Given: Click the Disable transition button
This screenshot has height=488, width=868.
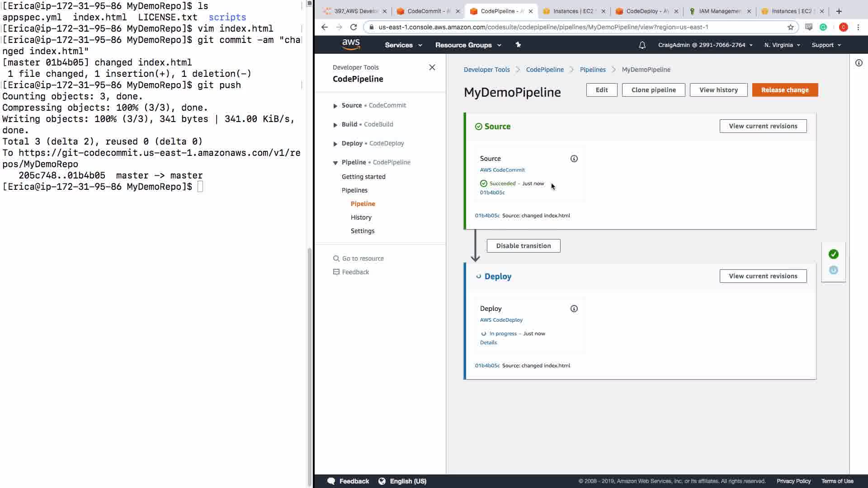Looking at the screenshot, I should coord(523,246).
